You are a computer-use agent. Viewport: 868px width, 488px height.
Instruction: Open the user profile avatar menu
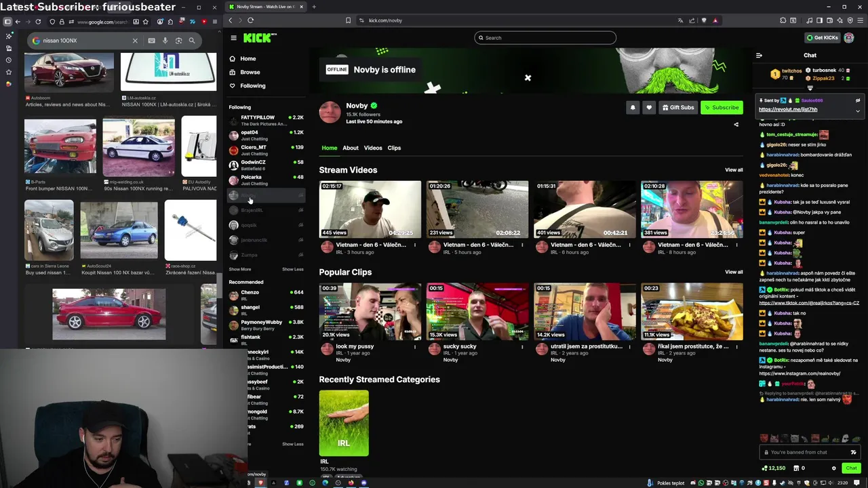(x=849, y=38)
